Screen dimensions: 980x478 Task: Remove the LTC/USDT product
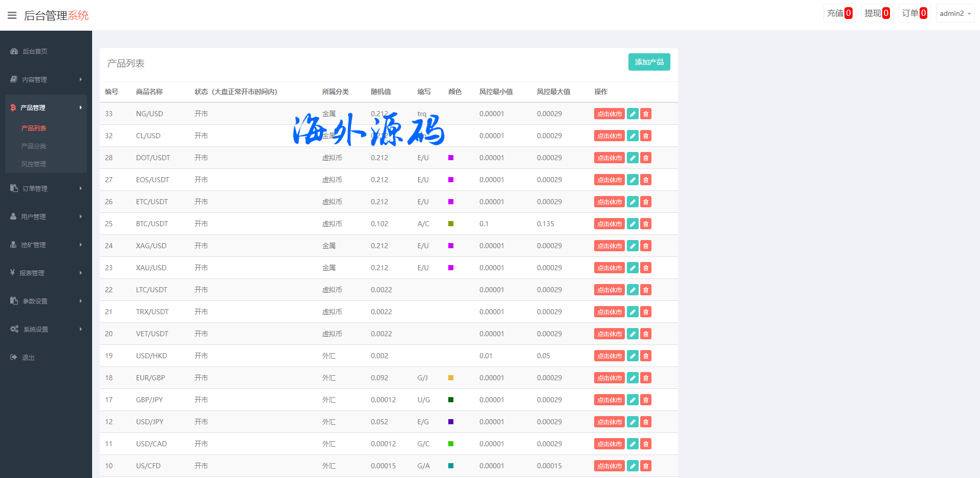pyautogui.click(x=646, y=290)
